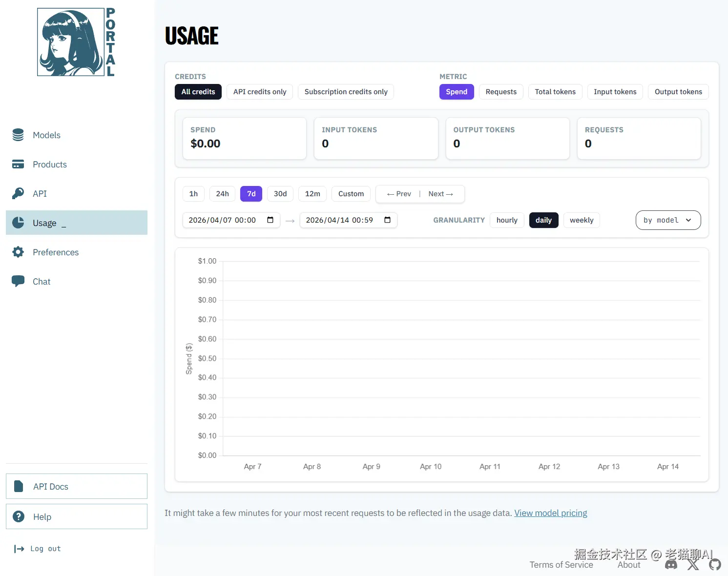Screen dimensions: 728x576
Task: Click the SPEND $0.00 summary card
Action: [245, 138]
